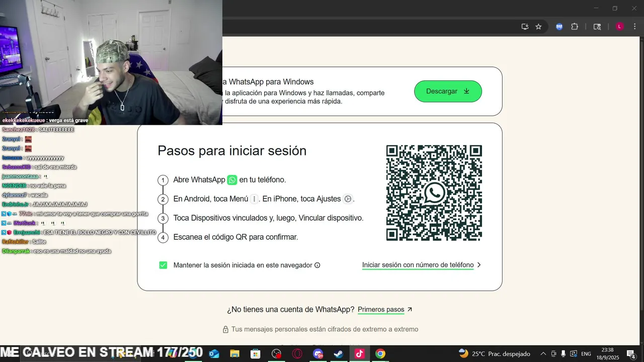Click the padlock icon beside Tus mensajes personales
The image size is (644, 362).
[x=225, y=329]
